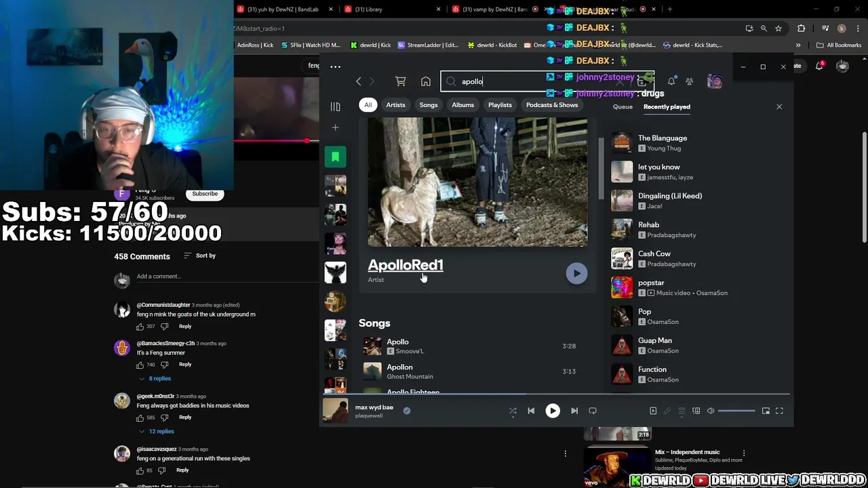Viewport: 868px width, 488px height.
Task: Expand the 8 replies thread
Action: [x=155, y=378]
